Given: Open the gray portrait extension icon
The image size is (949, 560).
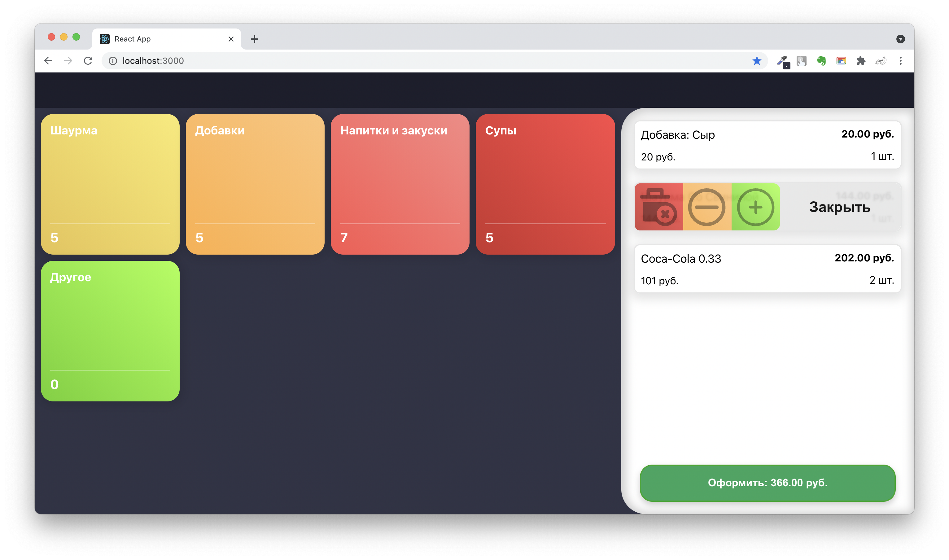Looking at the screenshot, I should (802, 61).
